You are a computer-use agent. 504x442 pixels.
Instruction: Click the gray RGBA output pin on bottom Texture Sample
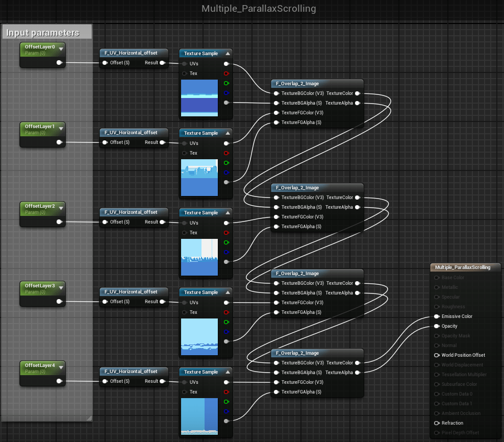[x=226, y=421]
